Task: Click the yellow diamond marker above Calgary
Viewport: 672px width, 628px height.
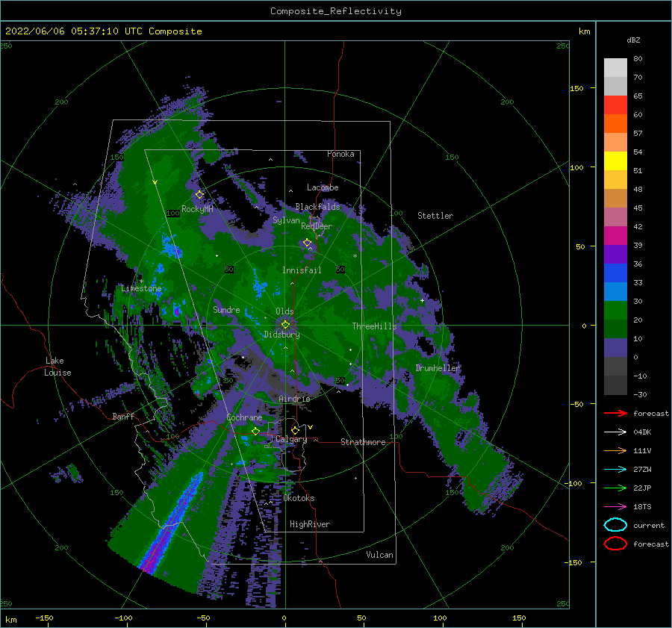Action: pos(295,430)
